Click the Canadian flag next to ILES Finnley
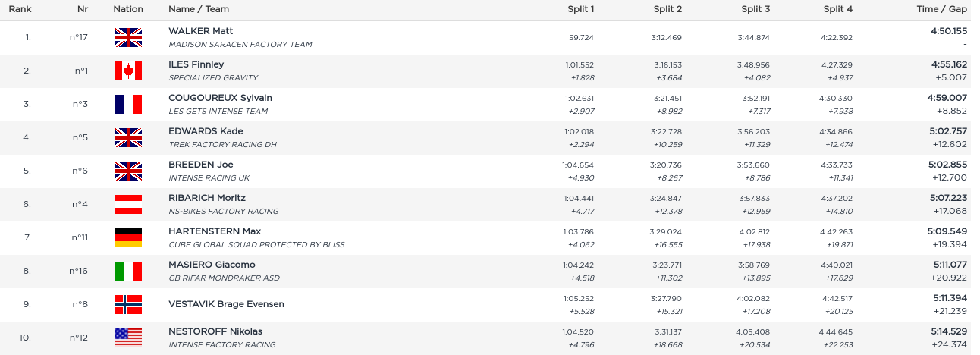 [x=128, y=71]
